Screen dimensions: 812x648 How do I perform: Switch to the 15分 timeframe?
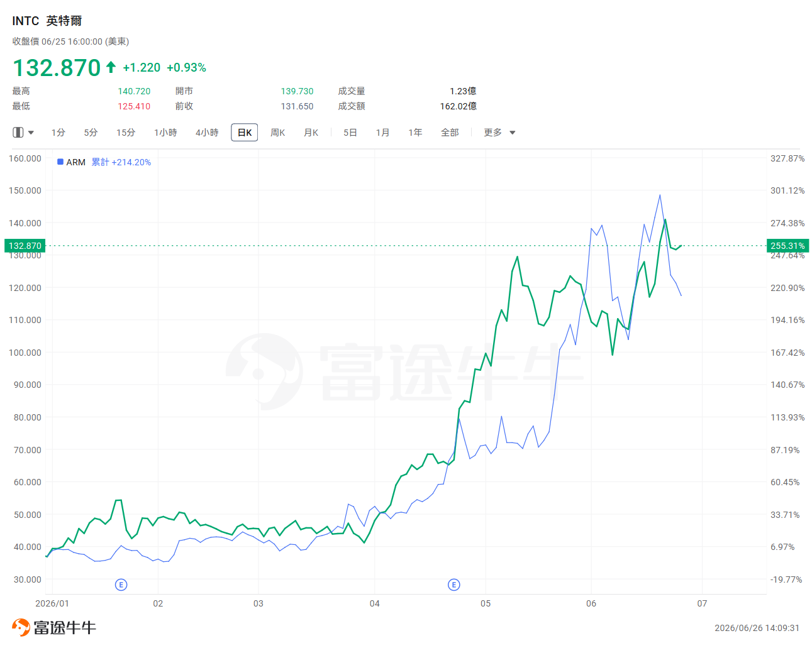[x=126, y=133]
